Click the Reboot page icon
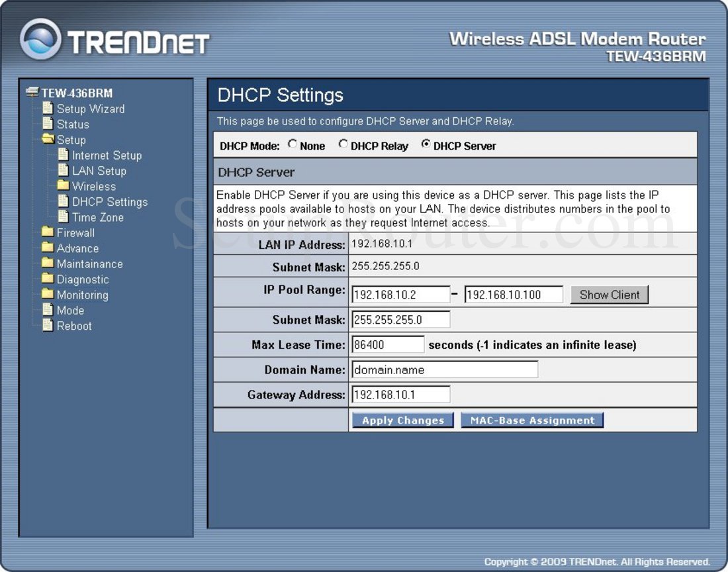Viewport: 728px width, 572px height. click(x=48, y=325)
